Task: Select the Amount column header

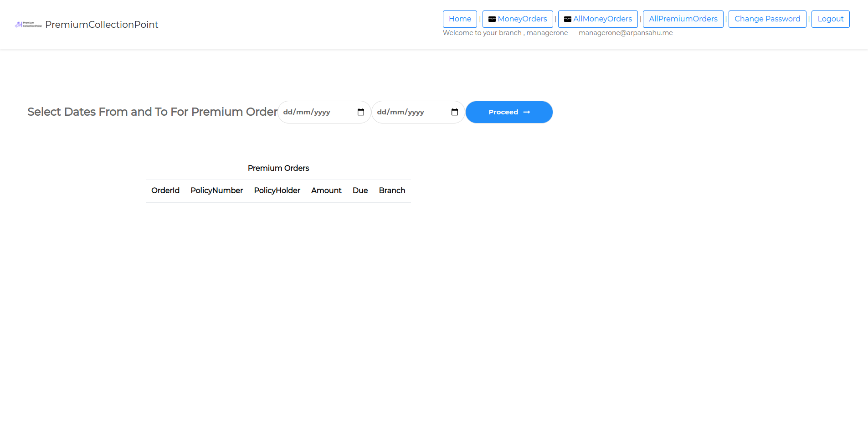Action: [326, 190]
